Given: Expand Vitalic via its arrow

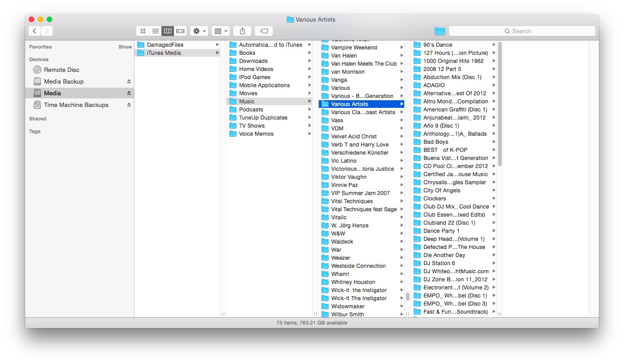Looking at the screenshot, I should (x=401, y=217).
